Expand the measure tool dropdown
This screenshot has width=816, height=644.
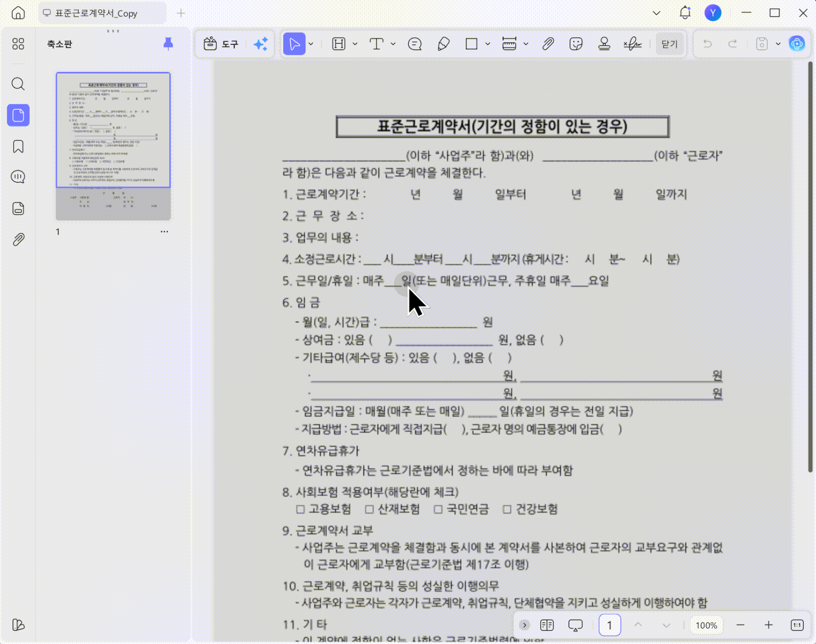pyautogui.click(x=526, y=44)
